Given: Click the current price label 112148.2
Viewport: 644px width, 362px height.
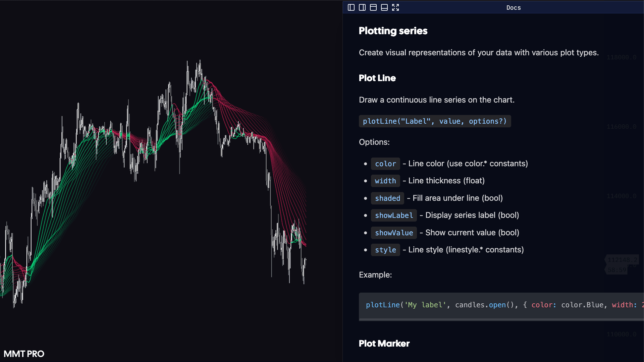Looking at the screenshot, I should click(x=622, y=260).
